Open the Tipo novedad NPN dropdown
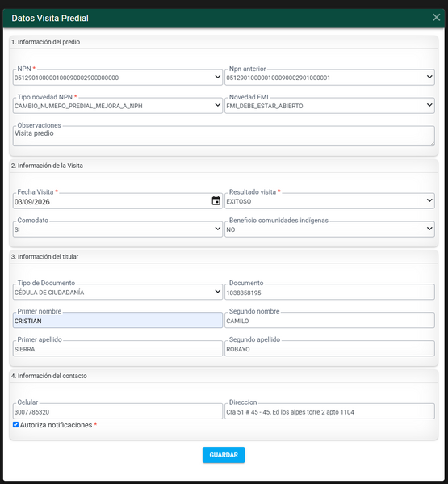 (x=118, y=106)
